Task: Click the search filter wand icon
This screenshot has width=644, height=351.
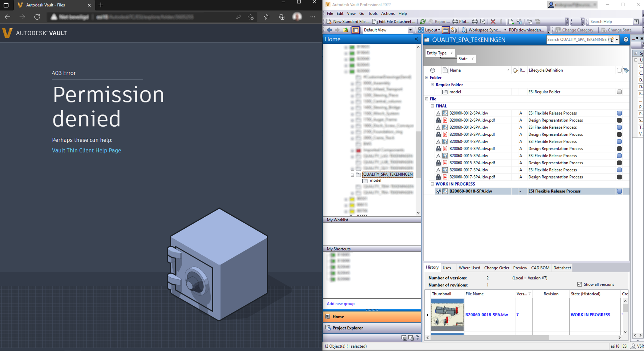Action: [611, 40]
